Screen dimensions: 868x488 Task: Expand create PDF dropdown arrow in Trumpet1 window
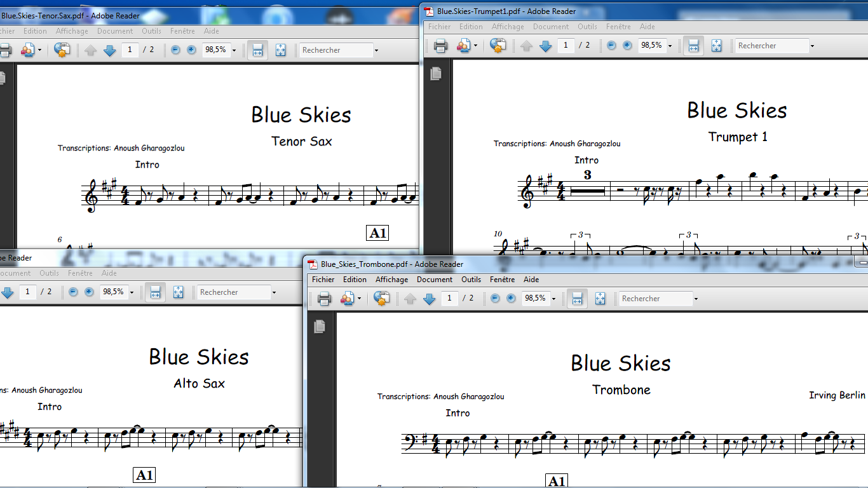475,46
